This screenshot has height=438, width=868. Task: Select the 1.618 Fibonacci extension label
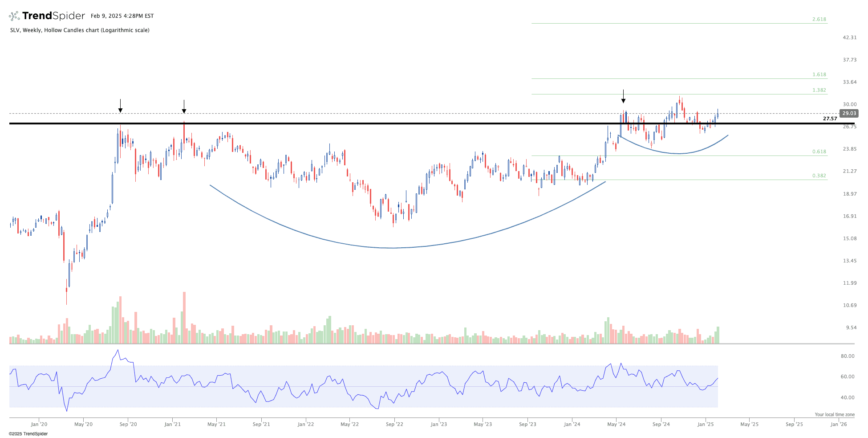pos(819,75)
